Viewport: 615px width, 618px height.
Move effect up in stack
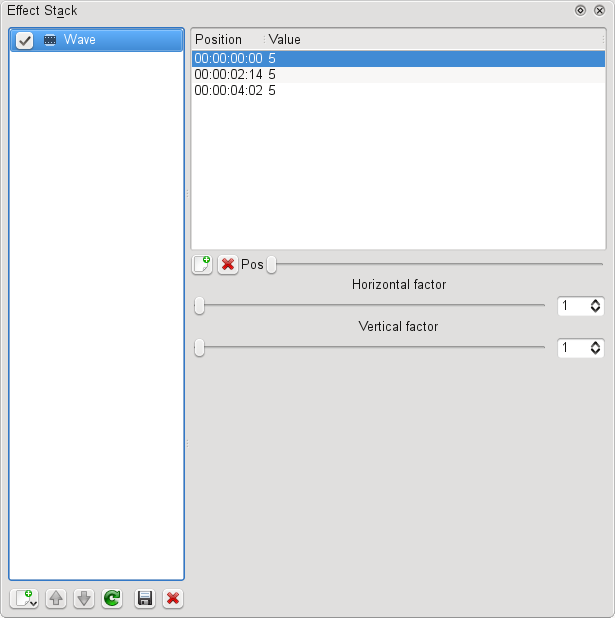(x=56, y=599)
